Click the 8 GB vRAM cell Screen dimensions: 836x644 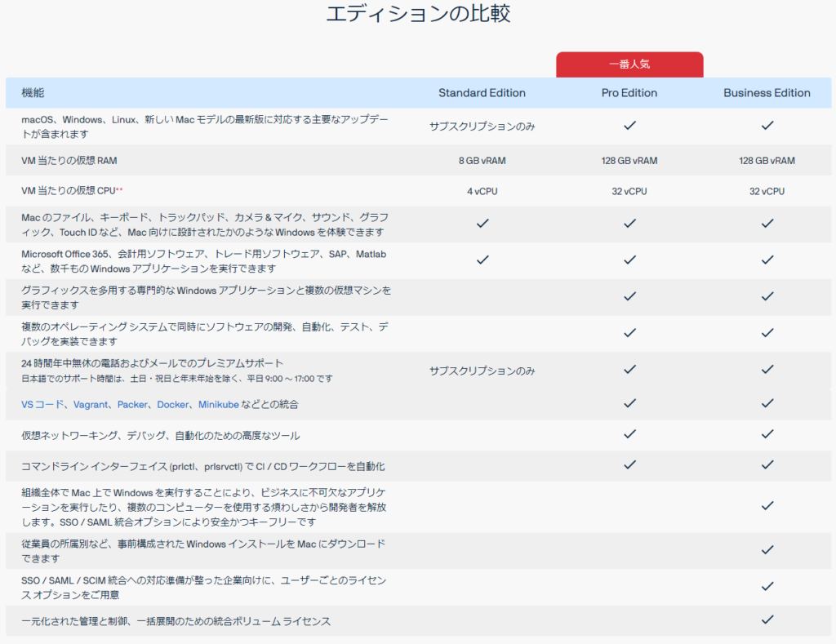tap(482, 161)
